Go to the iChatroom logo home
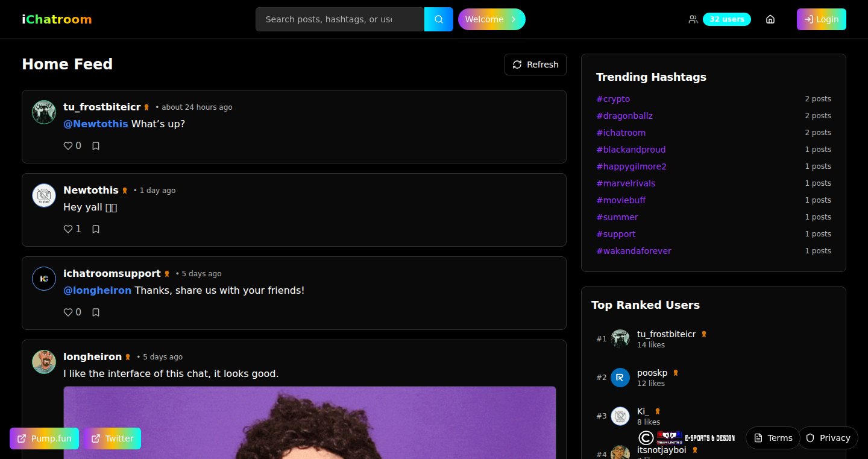The width and height of the screenshot is (868, 459). point(57,19)
